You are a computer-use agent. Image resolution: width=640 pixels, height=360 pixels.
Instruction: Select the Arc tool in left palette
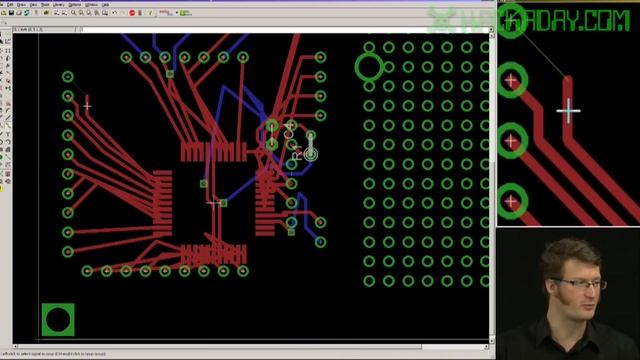8,142
